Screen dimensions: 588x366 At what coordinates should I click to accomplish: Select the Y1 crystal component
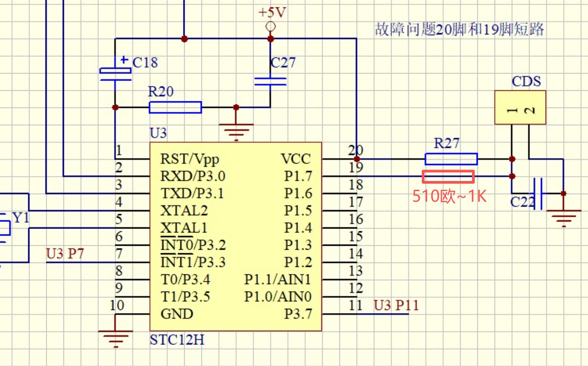pyautogui.click(x=4, y=228)
